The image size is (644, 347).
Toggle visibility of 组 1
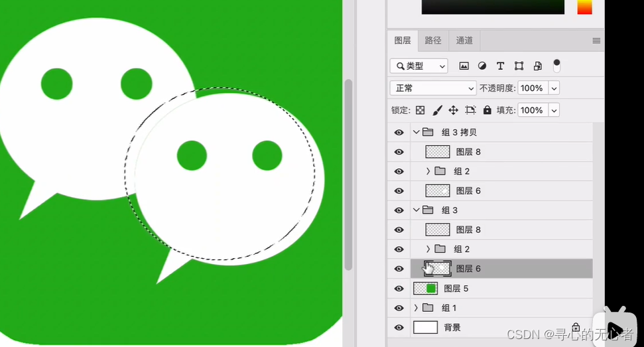pyautogui.click(x=399, y=308)
